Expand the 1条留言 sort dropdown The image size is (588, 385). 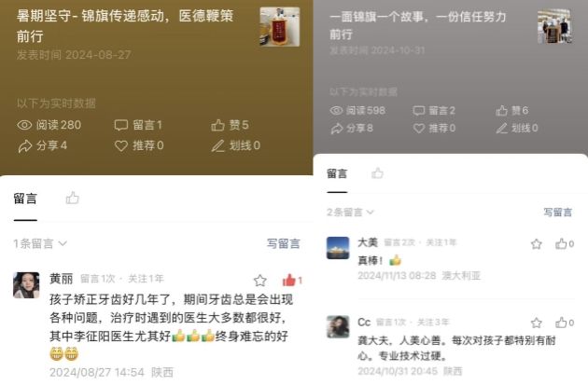[40, 244]
